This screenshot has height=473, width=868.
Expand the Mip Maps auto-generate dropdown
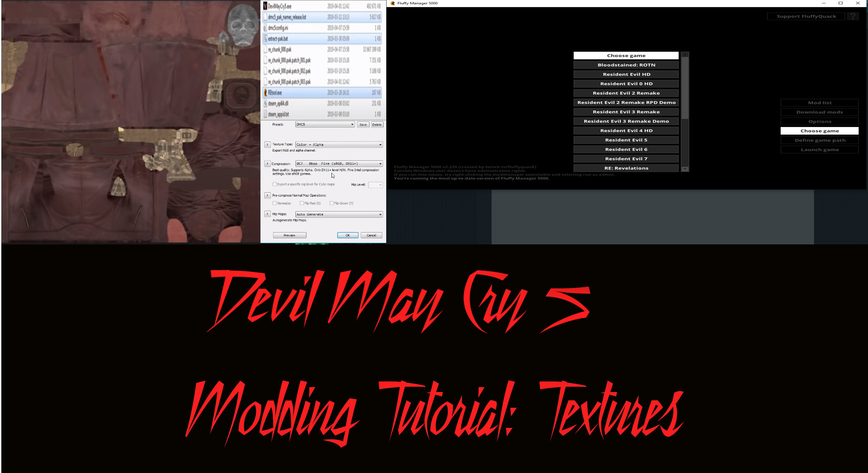point(381,214)
